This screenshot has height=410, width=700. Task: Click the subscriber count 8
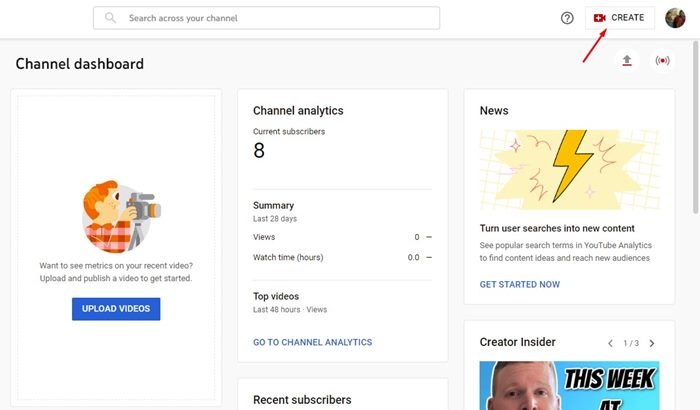[259, 151]
